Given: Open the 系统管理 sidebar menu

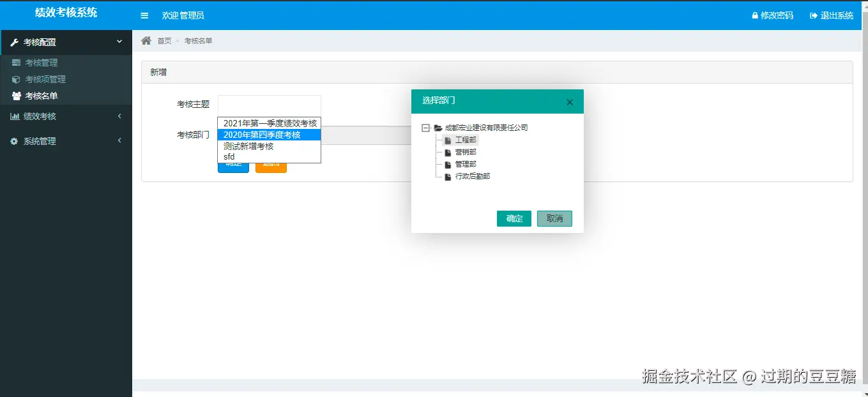Looking at the screenshot, I should click(x=66, y=141).
